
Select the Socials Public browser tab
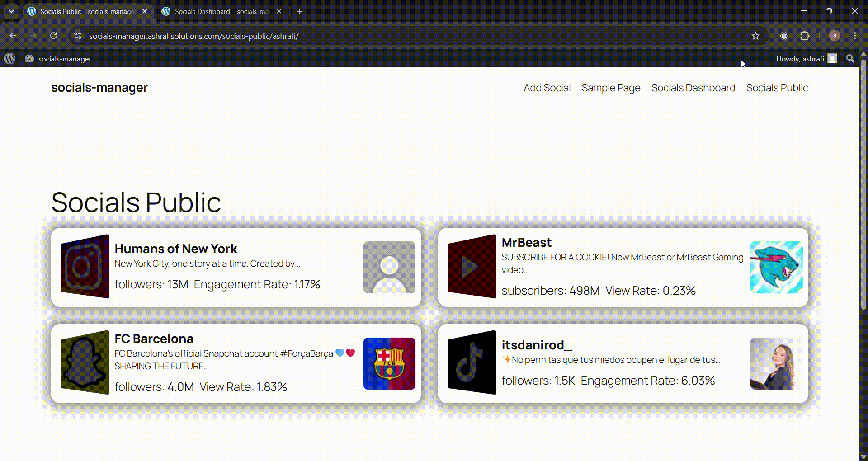87,11
